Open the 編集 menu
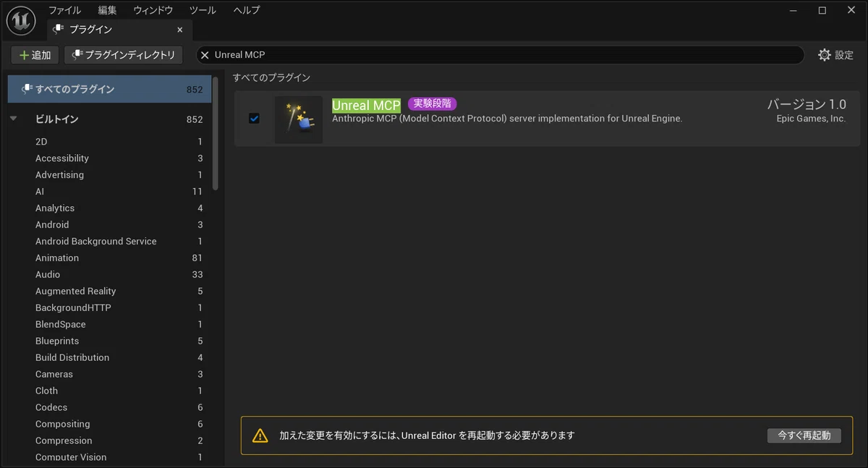The width and height of the screenshot is (868, 468). (x=107, y=10)
